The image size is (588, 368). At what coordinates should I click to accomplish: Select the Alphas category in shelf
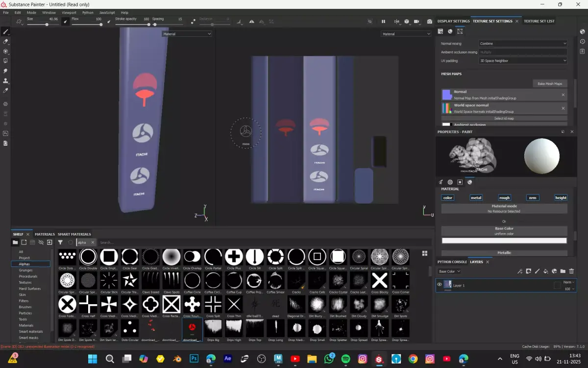coord(31,264)
